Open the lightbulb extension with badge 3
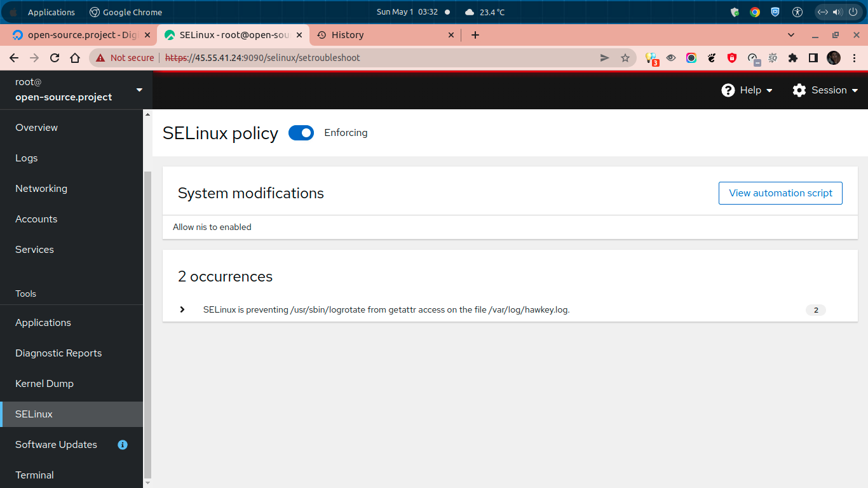The width and height of the screenshot is (868, 488). coord(651,58)
